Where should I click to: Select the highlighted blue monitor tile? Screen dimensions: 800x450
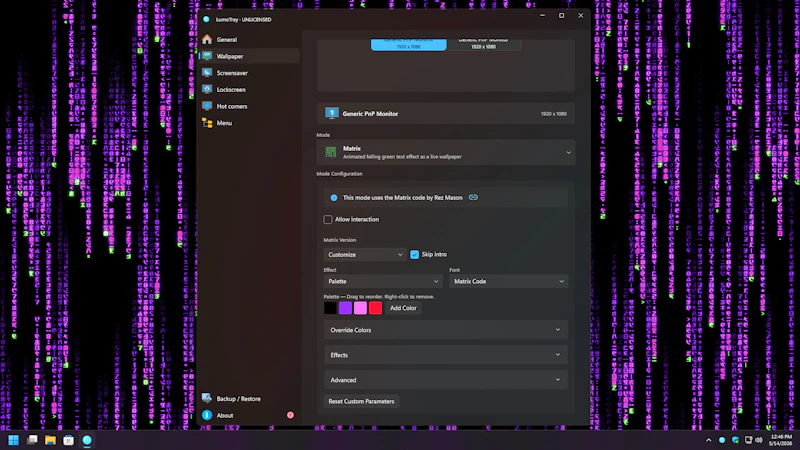click(x=409, y=45)
